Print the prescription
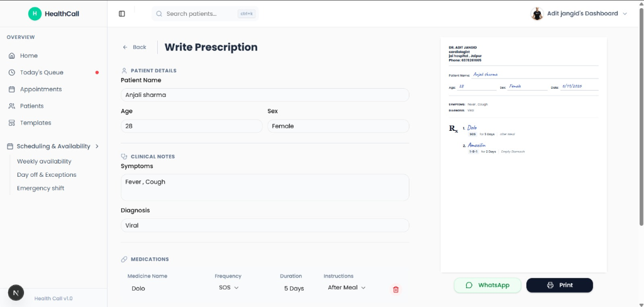The height and width of the screenshot is (307, 644). coord(559,285)
